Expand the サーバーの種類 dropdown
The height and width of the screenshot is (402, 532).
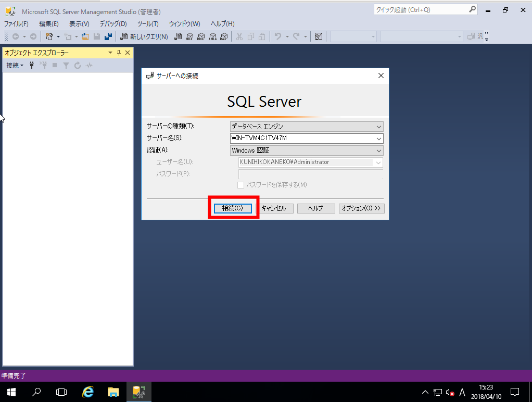point(378,127)
